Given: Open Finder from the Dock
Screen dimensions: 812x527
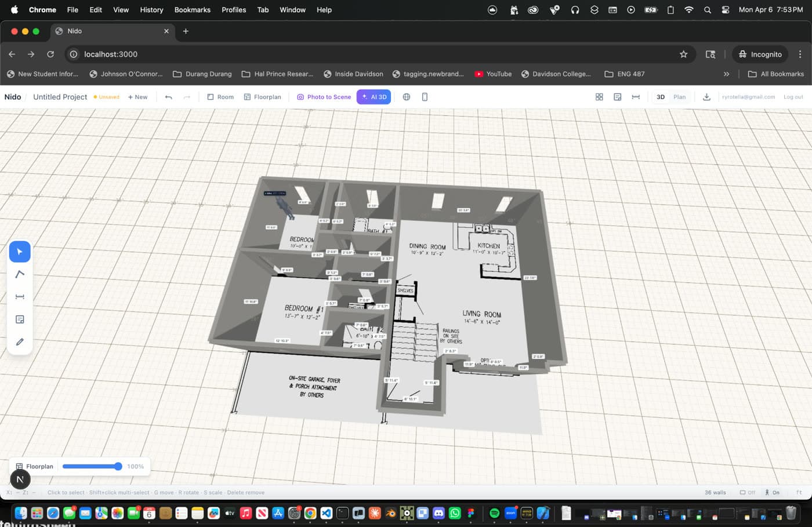Looking at the screenshot, I should 21,513.
